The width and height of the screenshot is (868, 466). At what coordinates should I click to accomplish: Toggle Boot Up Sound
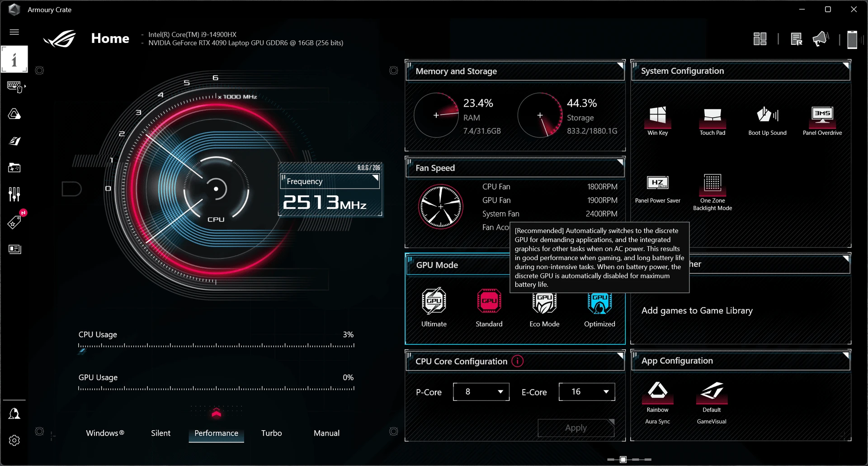pos(767,120)
